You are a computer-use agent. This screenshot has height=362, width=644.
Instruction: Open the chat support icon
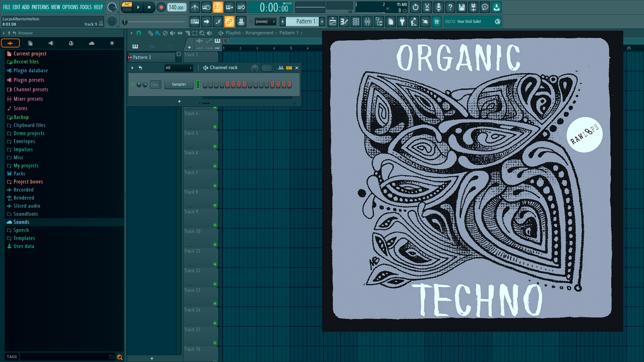click(x=485, y=7)
